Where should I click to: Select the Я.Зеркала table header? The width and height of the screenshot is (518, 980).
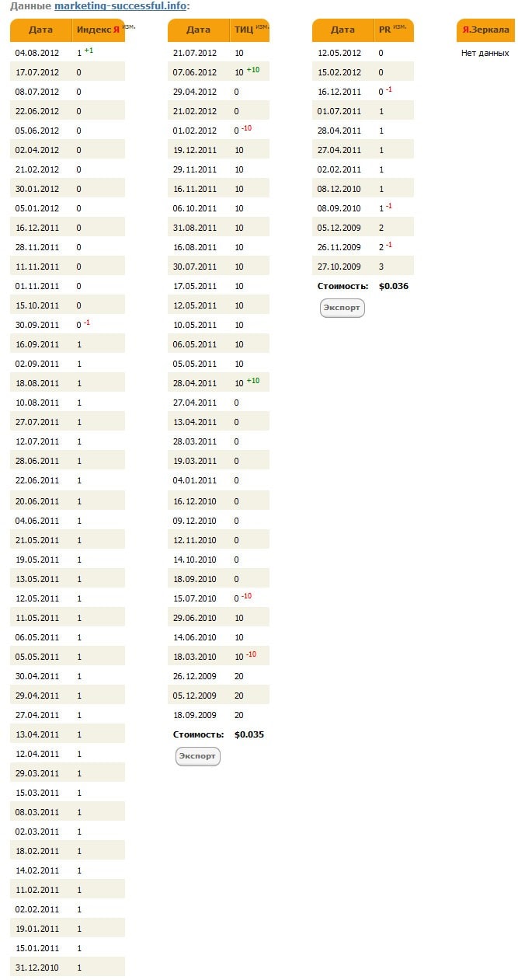tap(485, 30)
